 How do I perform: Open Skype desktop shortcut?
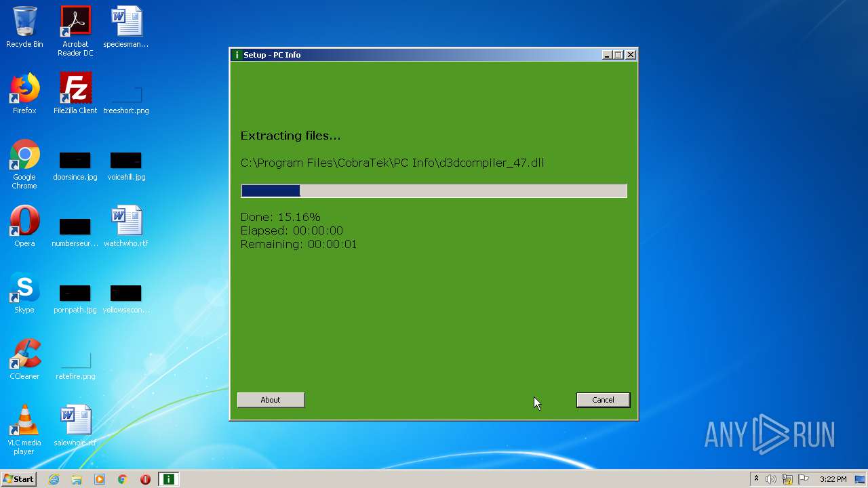(x=24, y=293)
